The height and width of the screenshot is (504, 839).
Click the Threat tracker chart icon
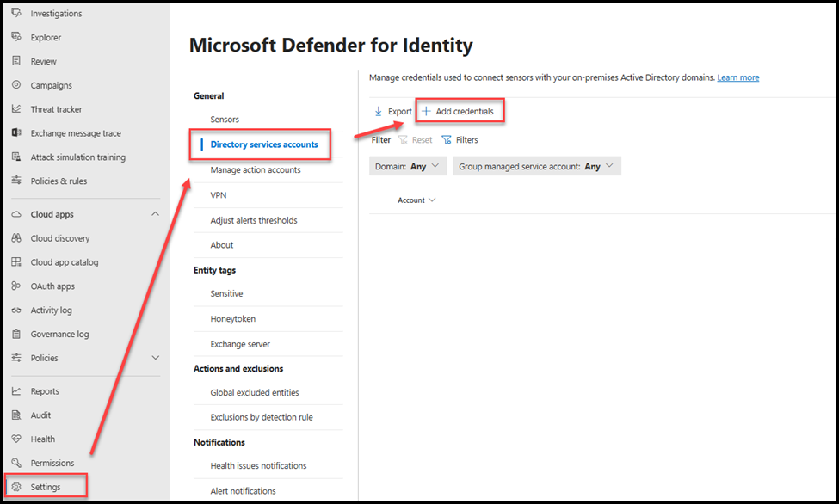[16, 108]
